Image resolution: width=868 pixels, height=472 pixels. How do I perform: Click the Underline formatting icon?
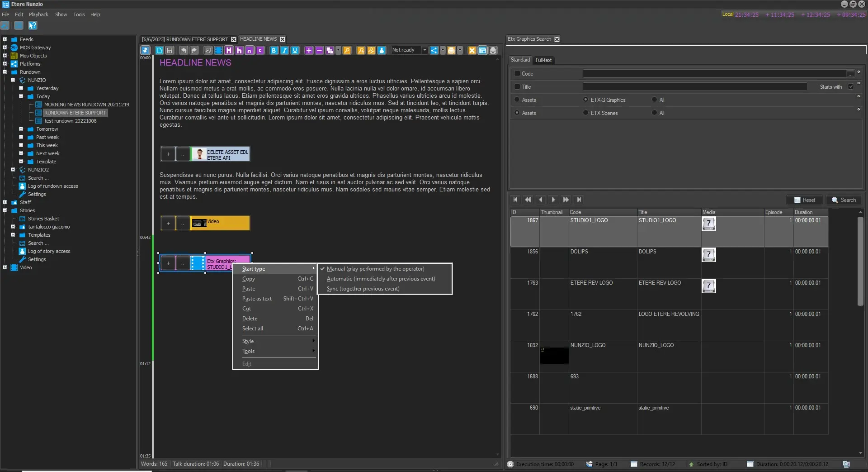(x=295, y=50)
